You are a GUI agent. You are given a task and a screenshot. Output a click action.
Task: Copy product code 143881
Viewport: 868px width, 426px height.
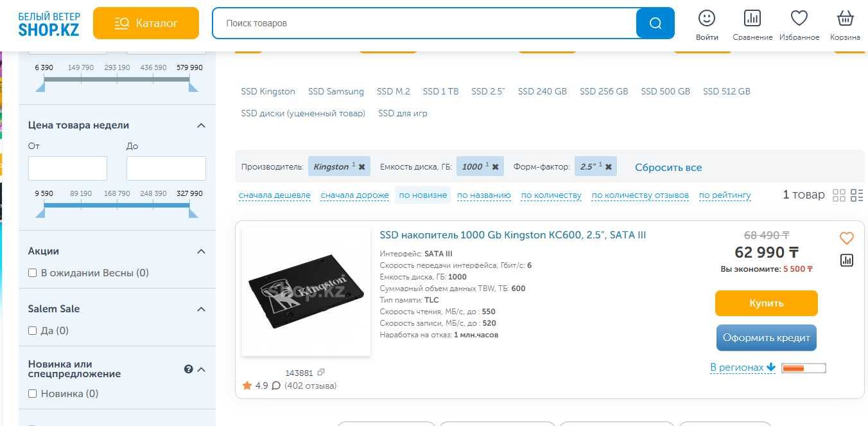pyautogui.click(x=322, y=372)
